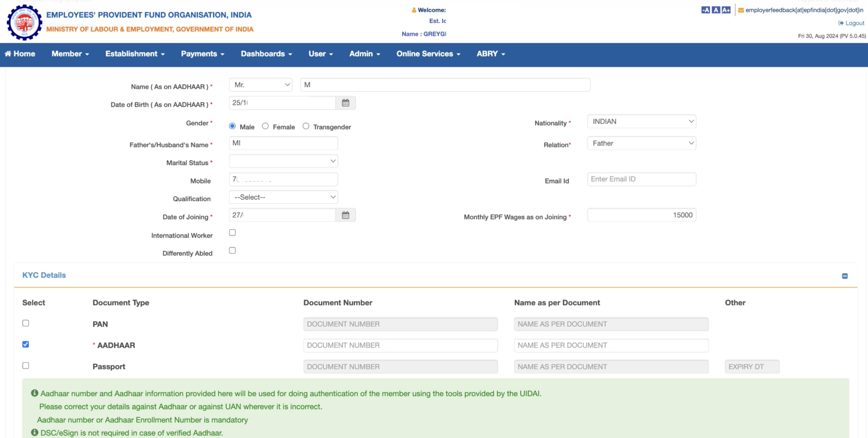This screenshot has height=438, width=868.
Task: Tick the Differently Abled checkbox
Action: tap(232, 251)
